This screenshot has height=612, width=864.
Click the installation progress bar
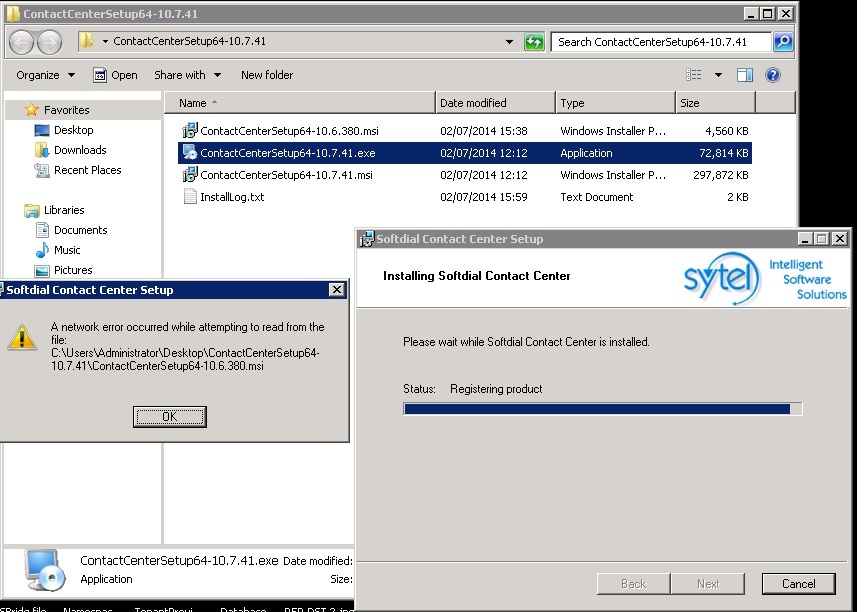[x=602, y=409]
